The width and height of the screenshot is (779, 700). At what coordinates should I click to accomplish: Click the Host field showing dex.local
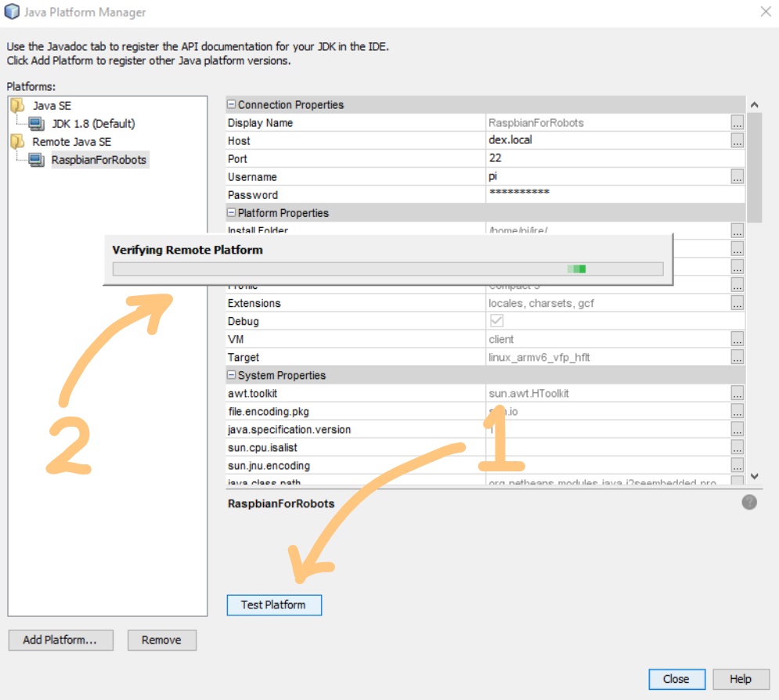pyautogui.click(x=608, y=140)
